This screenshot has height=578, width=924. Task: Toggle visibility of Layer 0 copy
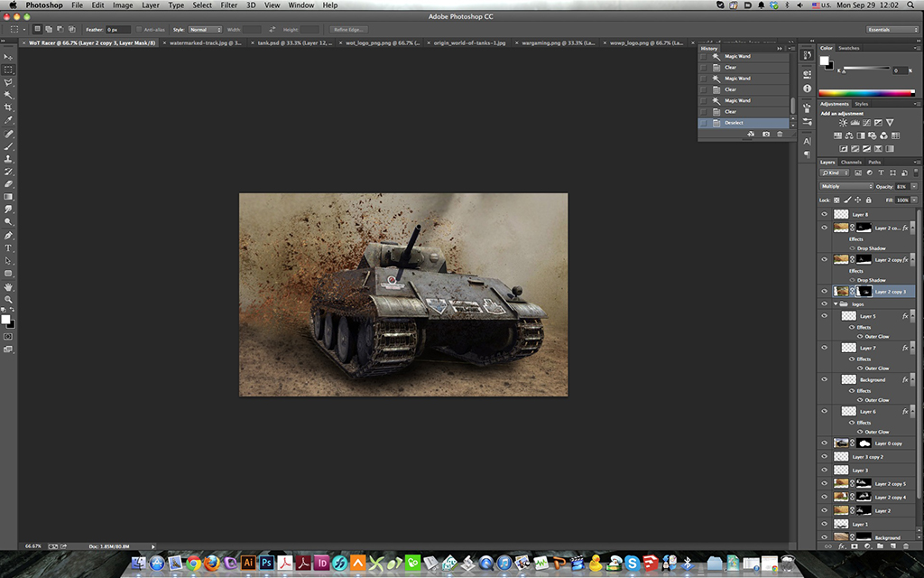[x=825, y=443]
